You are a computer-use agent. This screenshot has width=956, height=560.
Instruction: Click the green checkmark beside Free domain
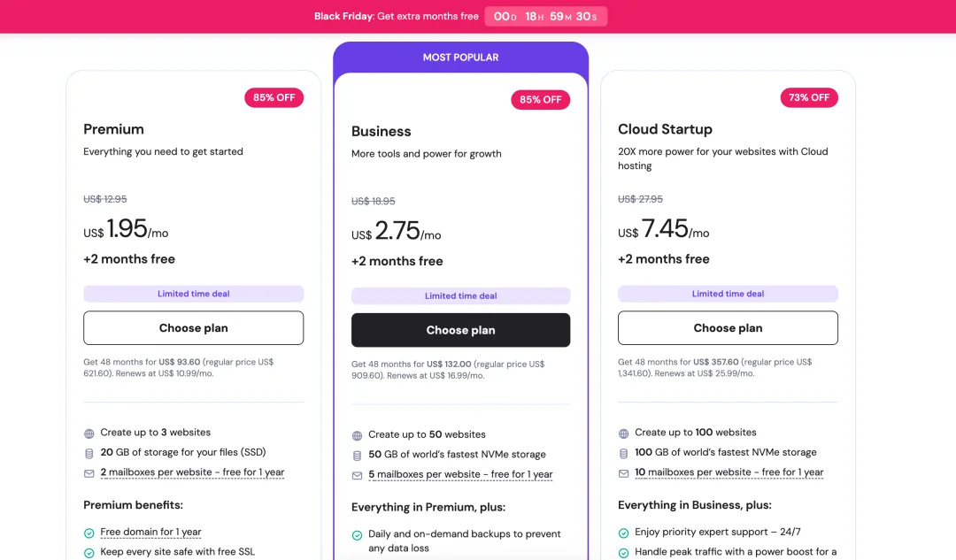tap(89, 533)
